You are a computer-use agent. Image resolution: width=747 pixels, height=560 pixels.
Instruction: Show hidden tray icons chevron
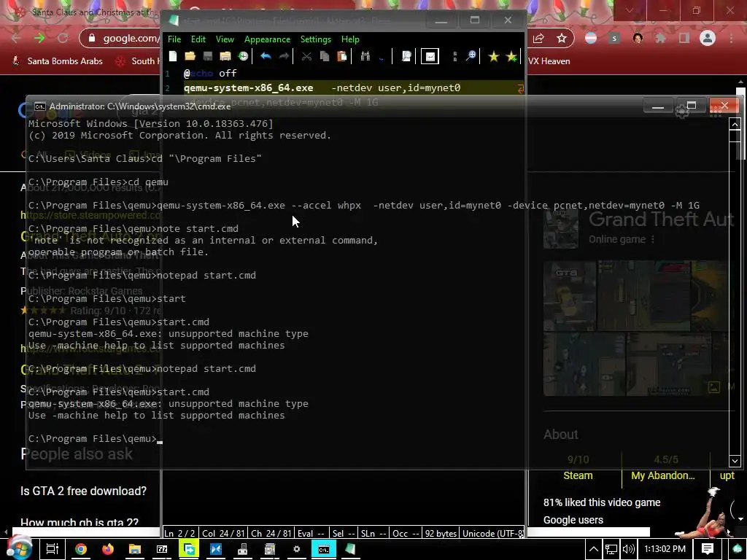coord(594,549)
